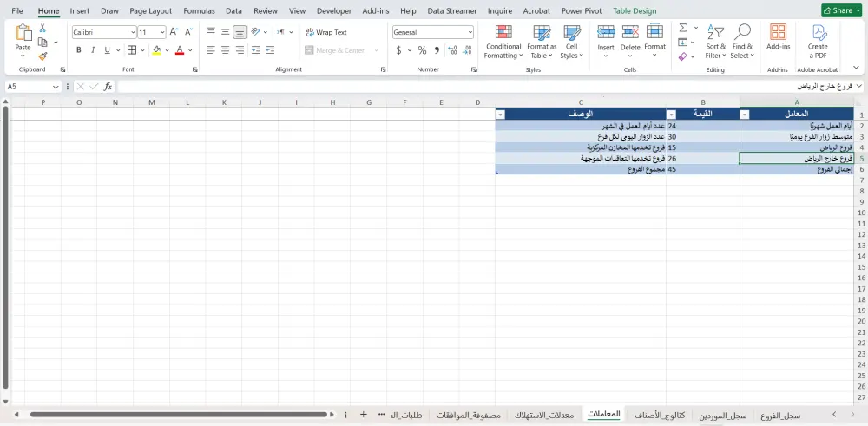The width and height of the screenshot is (868, 426).
Task: Click Decrease Indent icon
Action: pyautogui.click(x=256, y=50)
